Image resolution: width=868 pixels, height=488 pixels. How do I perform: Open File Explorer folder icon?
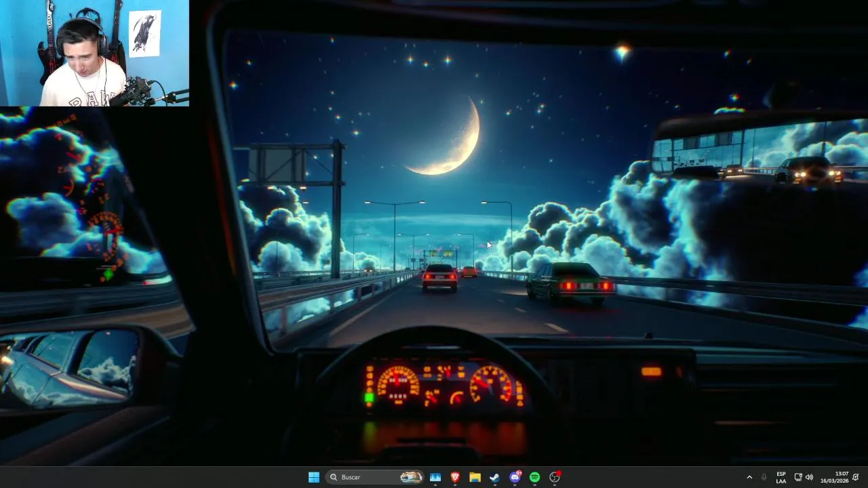pyautogui.click(x=475, y=477)
